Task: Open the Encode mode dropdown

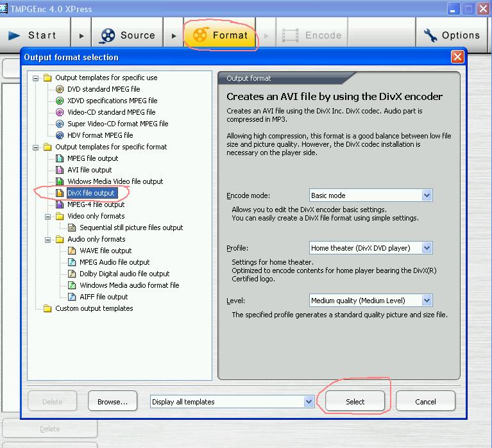Action: (x=371, y=195)
